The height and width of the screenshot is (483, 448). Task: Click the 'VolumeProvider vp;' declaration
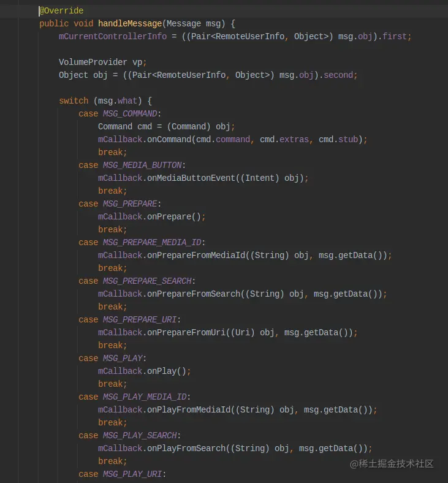pyautogui.click(x=102, y=63)
